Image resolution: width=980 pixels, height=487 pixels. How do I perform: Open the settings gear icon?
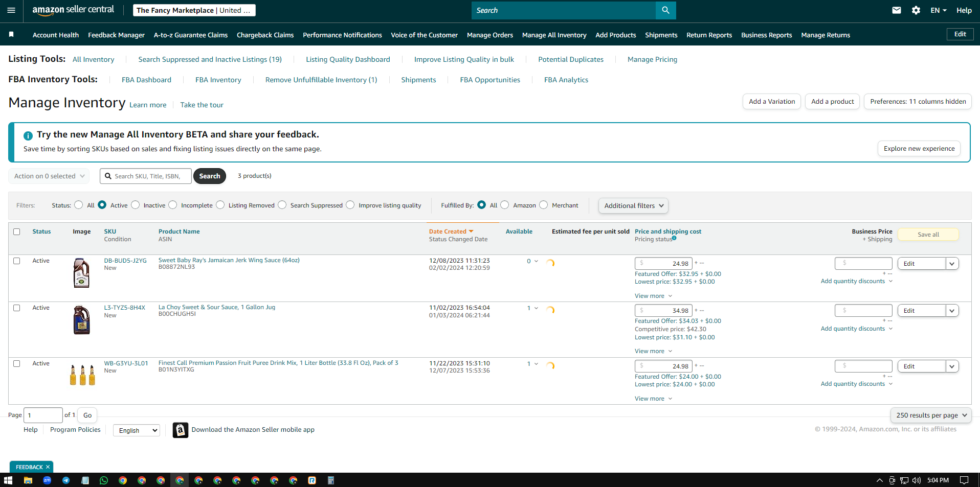point(916,10)
